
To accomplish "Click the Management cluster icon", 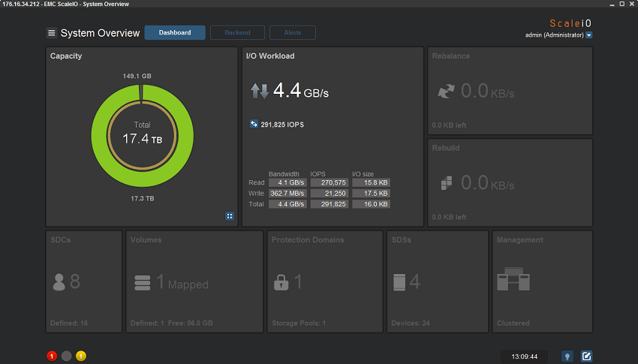I will pos(513,279).
